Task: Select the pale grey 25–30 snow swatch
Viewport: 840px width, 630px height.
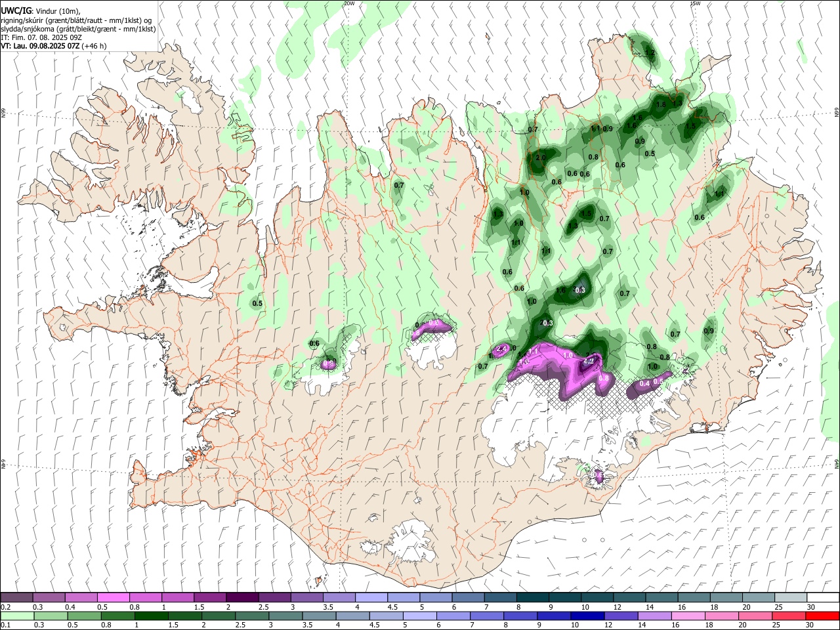Action: coord(790,597)
